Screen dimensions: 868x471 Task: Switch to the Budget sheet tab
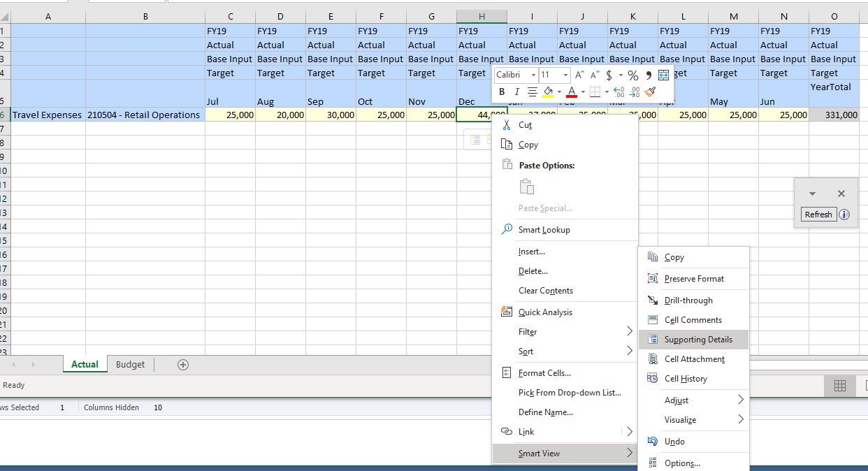click(131, 364)
